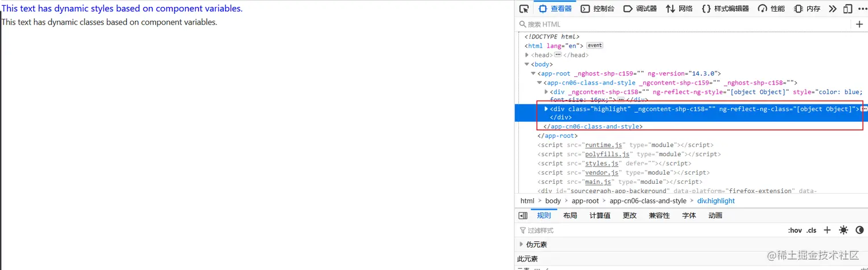
Task: Open the 性能 Performance tab
Action: [771, 9]
